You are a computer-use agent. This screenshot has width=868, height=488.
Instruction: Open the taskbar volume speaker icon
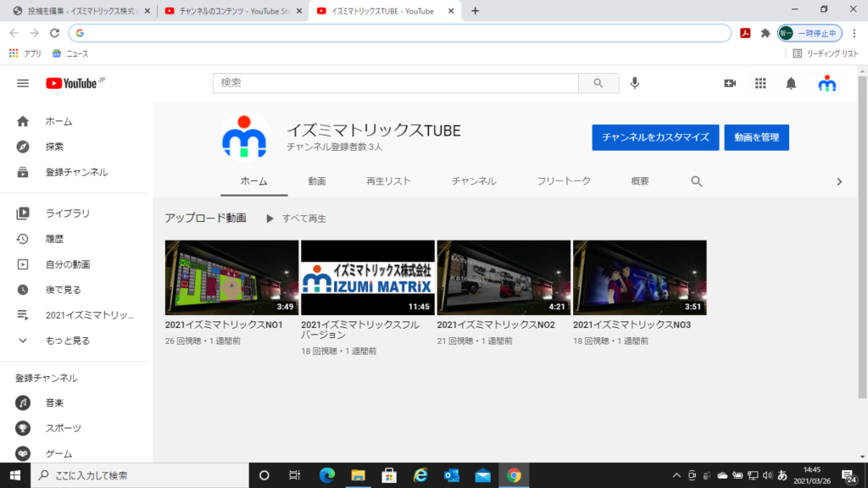[x=767, y=475]
